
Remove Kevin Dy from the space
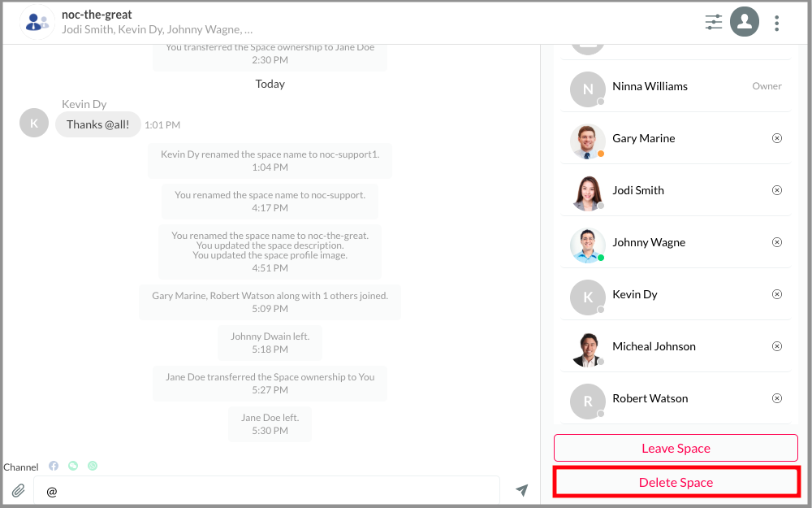coord(776,294)
